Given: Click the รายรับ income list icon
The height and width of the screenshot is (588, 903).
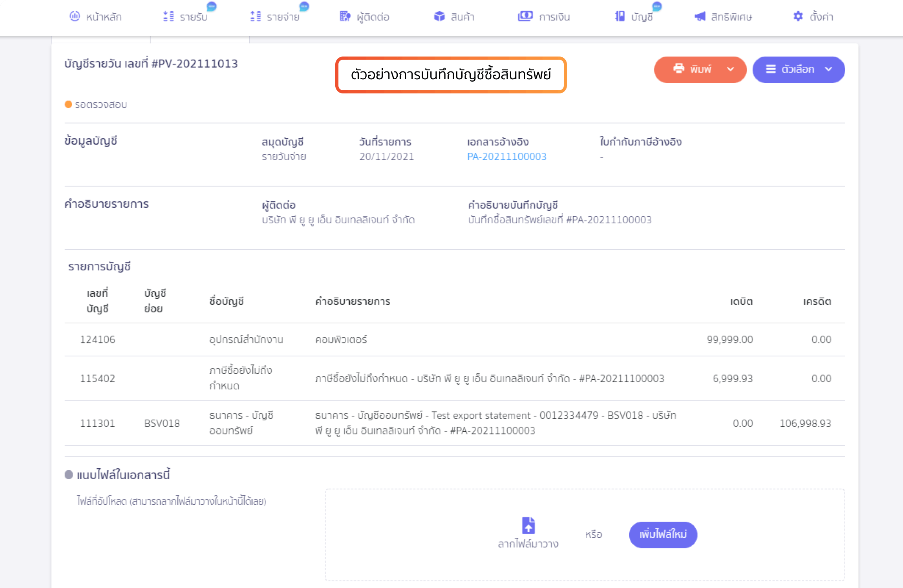Looking at the screenshot, I should pyautogui.click(x=168, y=16).
